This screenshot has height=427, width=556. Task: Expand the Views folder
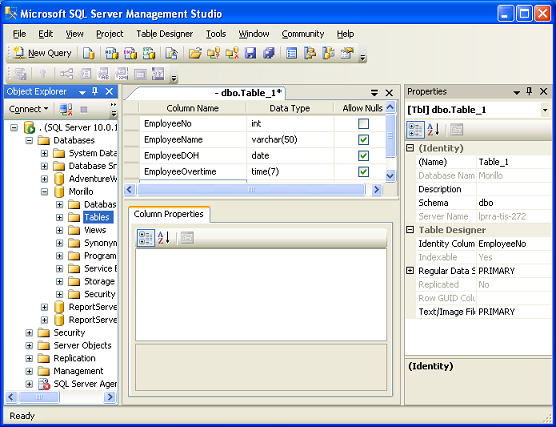click(x=60, y=230)
